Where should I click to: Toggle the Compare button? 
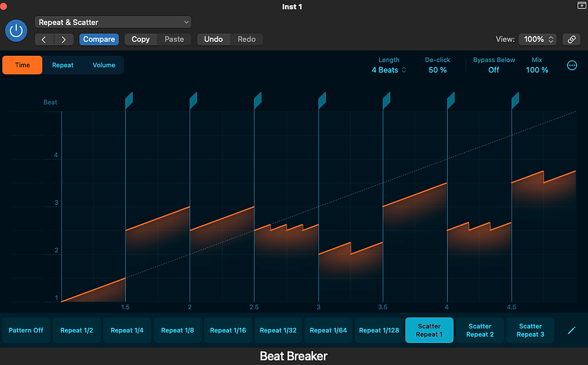99,40
